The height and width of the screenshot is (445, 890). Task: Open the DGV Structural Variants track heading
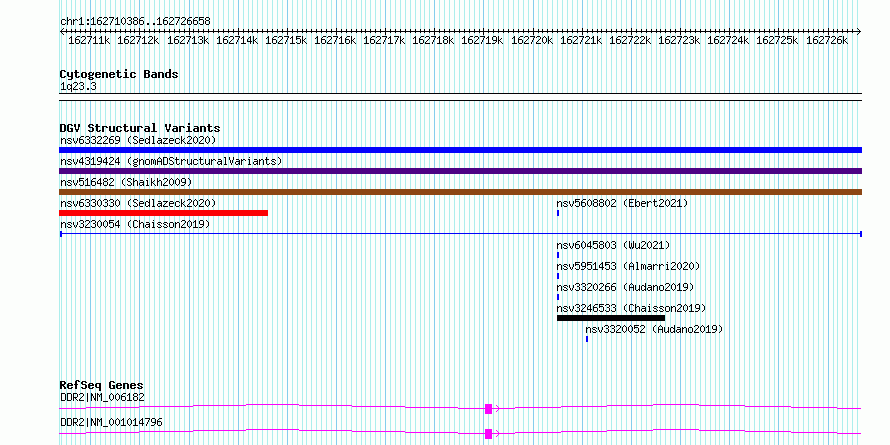click(x=140, y=128)
